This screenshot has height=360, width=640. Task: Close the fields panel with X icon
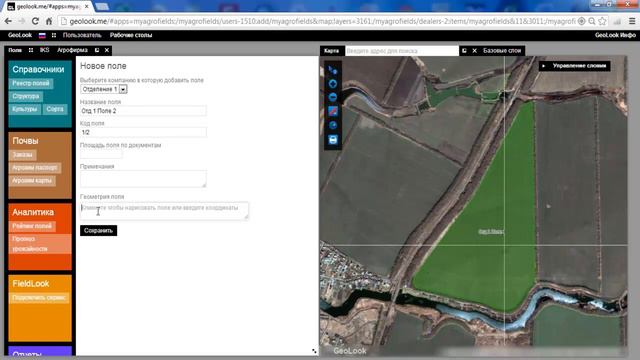107,50
